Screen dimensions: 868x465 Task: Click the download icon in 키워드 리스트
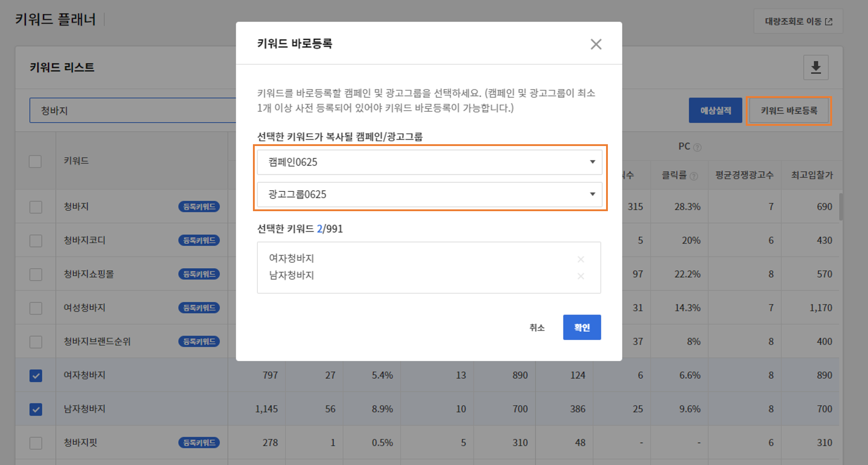[815, 67]
